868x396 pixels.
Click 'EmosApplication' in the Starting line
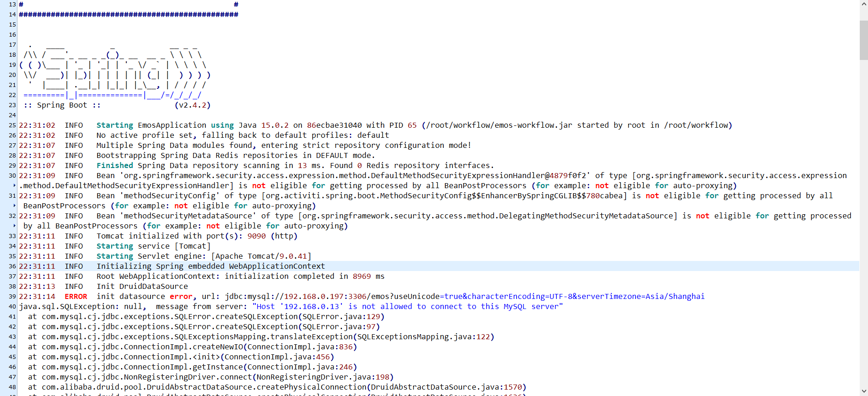[x=172, y=125]
